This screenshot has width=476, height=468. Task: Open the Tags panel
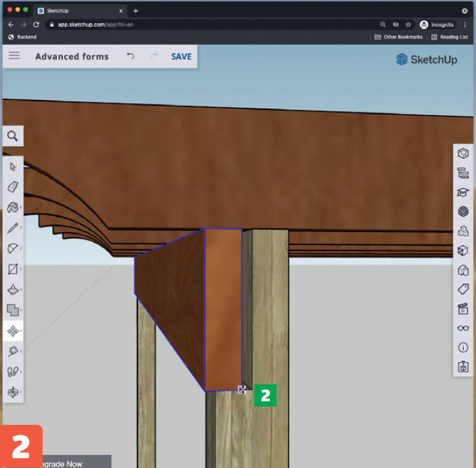(463, 289)
